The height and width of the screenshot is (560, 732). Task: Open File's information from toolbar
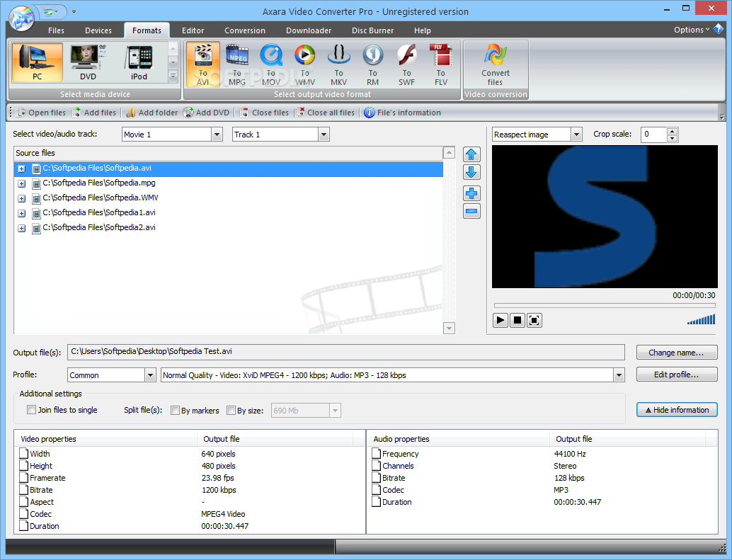coord(402,113)
